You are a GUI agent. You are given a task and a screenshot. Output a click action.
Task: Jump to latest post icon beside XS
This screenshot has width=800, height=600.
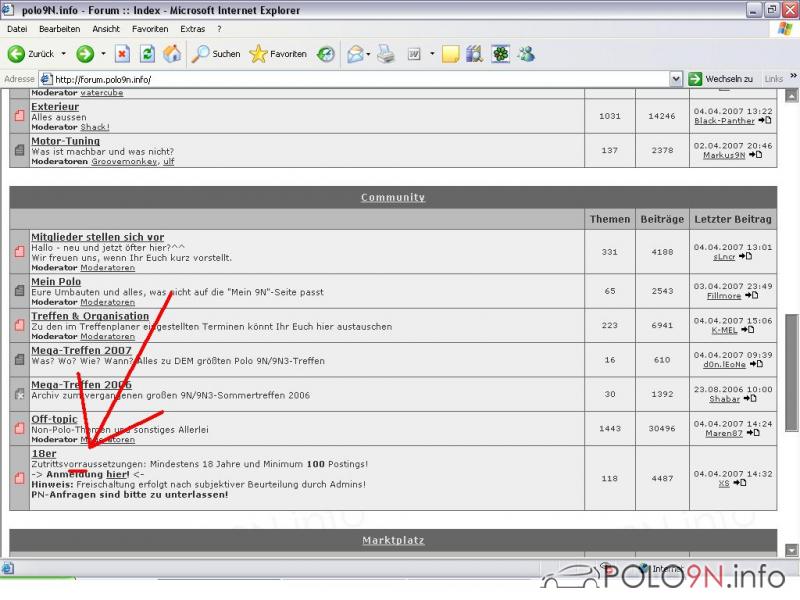(740, 483)
